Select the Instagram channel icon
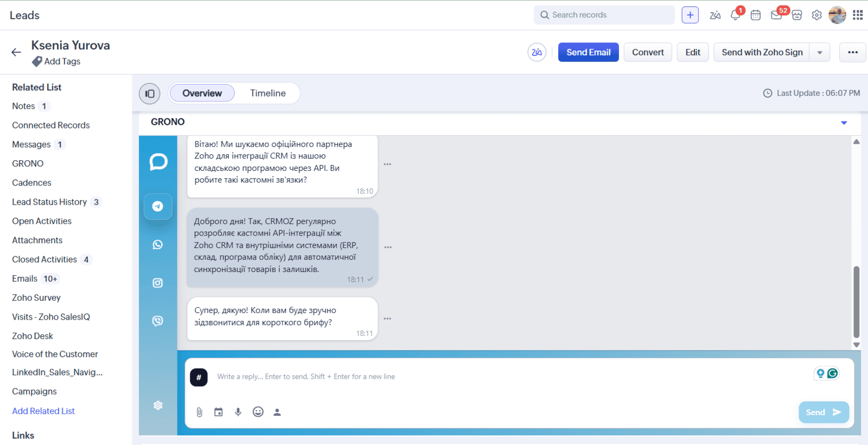This screenshot has width=868, height=445. pyautogui.click(x=158, y=283)
